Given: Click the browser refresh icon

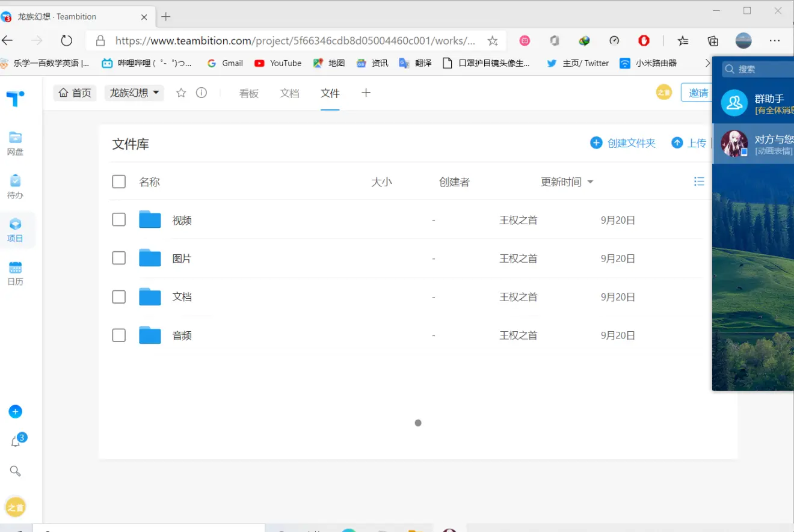Looking at the screenshot, I should [x=67, y=40].
